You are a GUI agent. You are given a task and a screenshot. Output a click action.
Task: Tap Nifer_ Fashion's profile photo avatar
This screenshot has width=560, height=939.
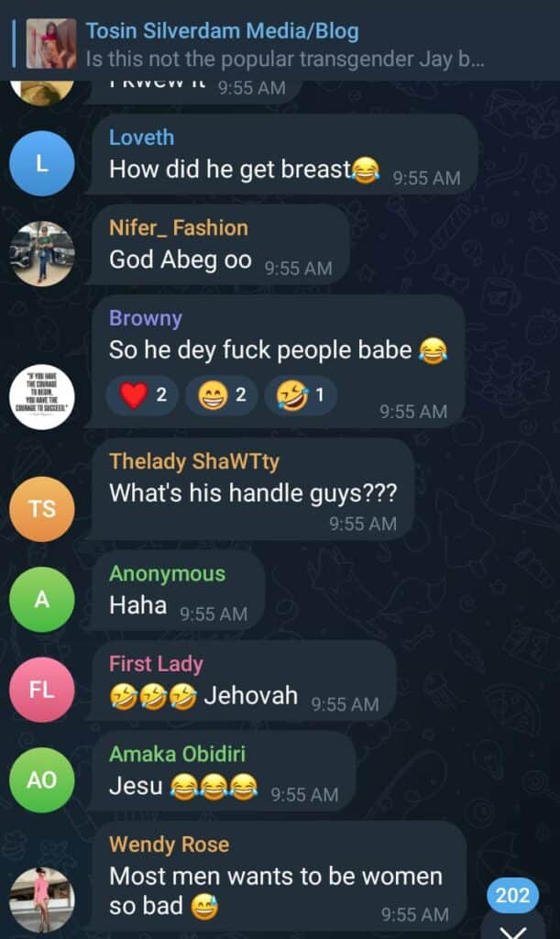(42, 254)
